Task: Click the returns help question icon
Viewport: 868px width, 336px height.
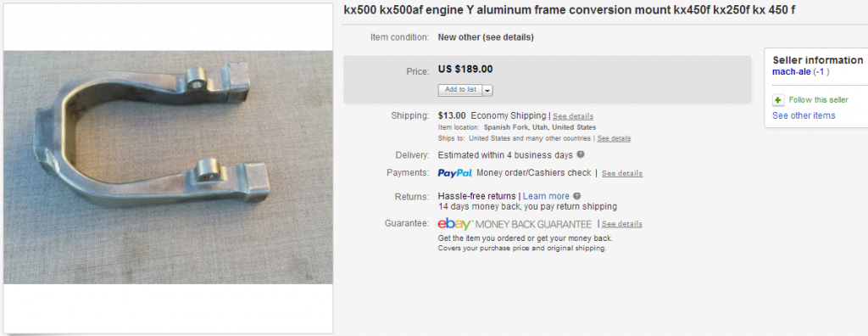Action: point(576,196)
